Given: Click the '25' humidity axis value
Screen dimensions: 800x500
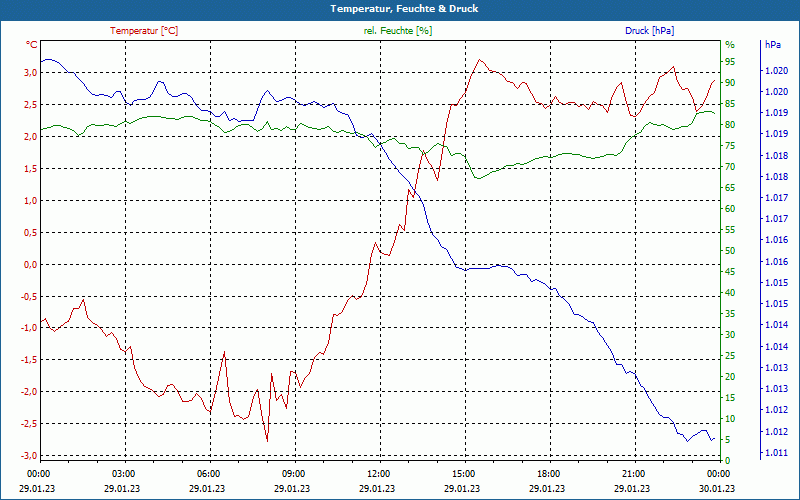Looking at the screenshot, I should [x=730, y=356].
